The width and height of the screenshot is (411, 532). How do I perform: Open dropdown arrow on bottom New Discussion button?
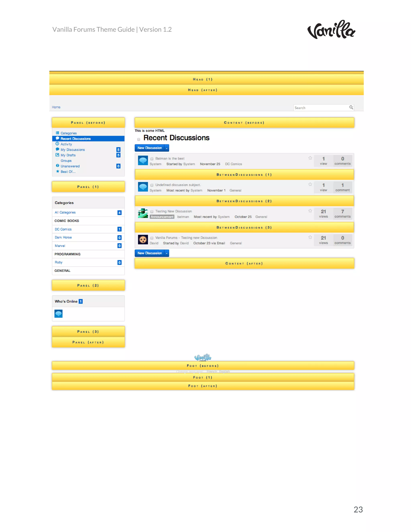[167, 253]
